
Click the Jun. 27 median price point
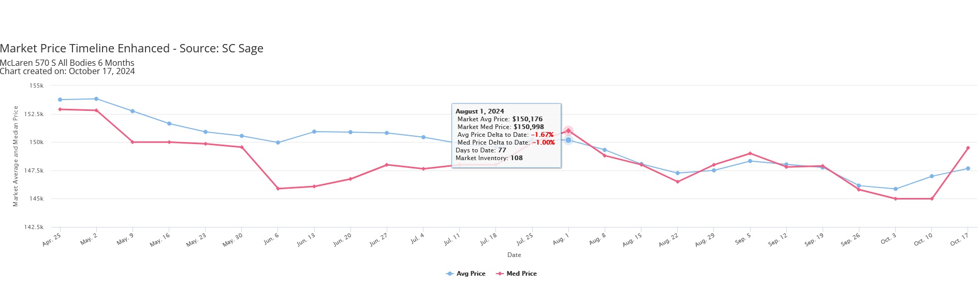coord(387,165)
